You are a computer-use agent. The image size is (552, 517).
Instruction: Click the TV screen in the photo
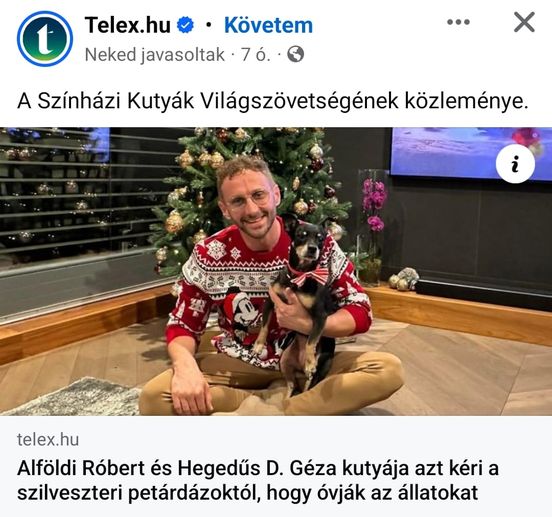(x=471, y=153)
